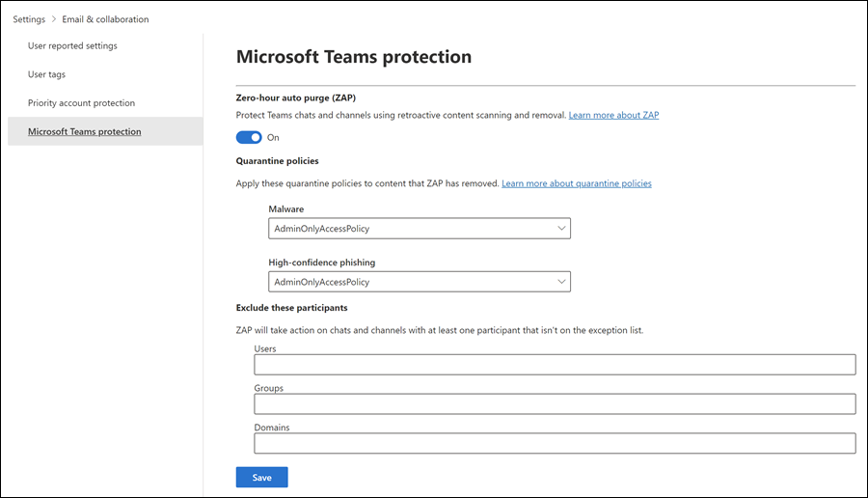This screenshot has width=868, height=498.
Task: Click the Groups exclusion input field
Action: [555, 403]
